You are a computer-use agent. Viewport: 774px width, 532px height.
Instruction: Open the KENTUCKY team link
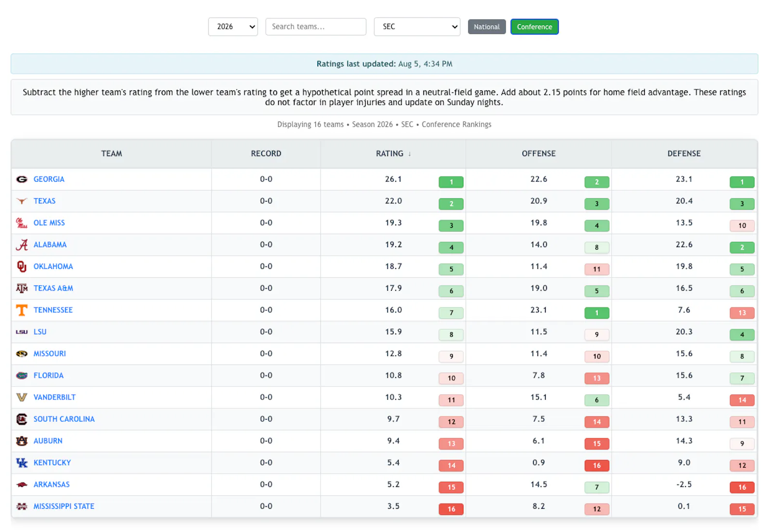[52, 463]
